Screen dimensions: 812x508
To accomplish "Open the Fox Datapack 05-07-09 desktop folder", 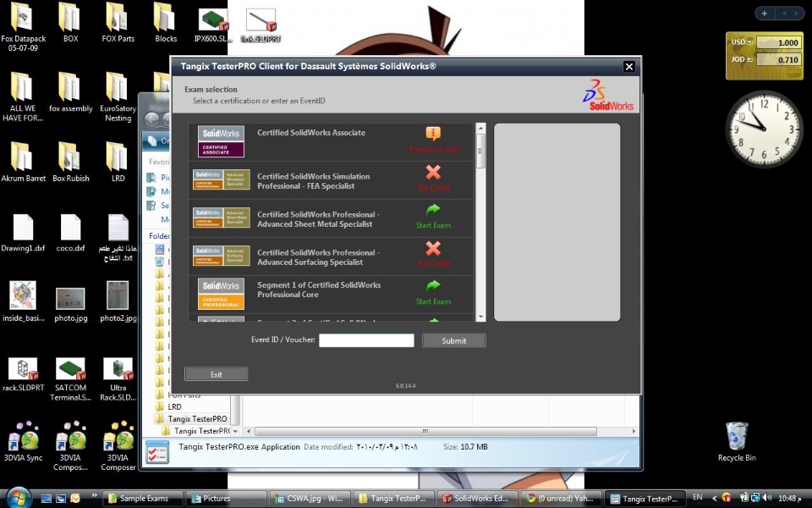I will 24,27.
